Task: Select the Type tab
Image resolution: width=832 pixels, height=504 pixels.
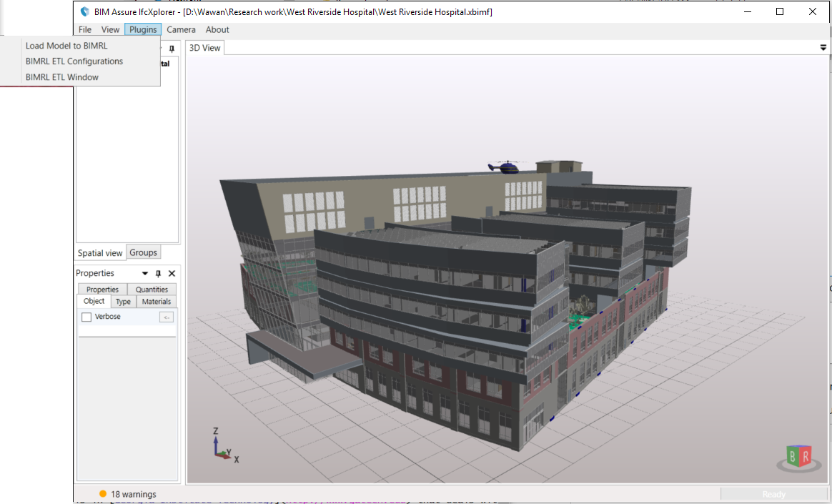Action: [x=123, y=302]
